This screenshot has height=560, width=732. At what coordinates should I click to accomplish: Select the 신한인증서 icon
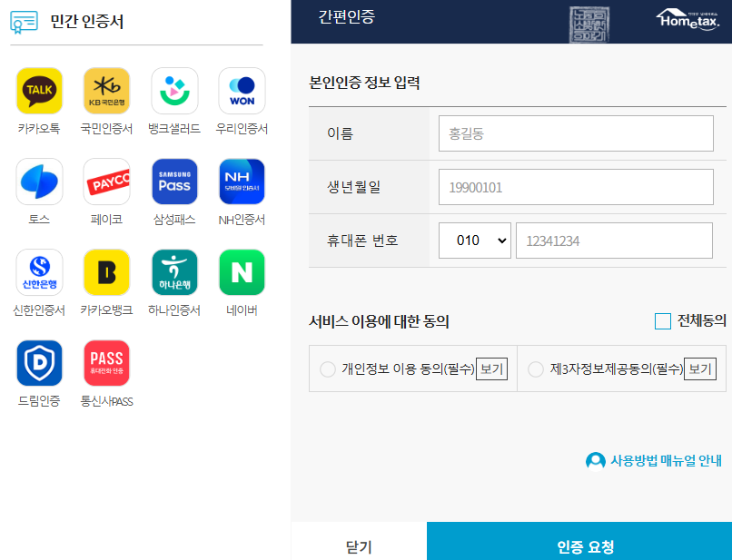[x=39, y=272]
